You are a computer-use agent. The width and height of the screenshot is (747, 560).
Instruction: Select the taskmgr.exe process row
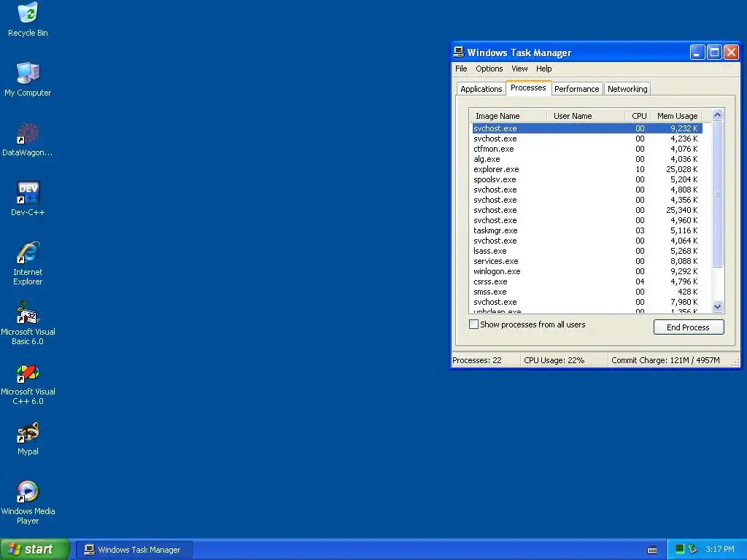click(587, 230)
